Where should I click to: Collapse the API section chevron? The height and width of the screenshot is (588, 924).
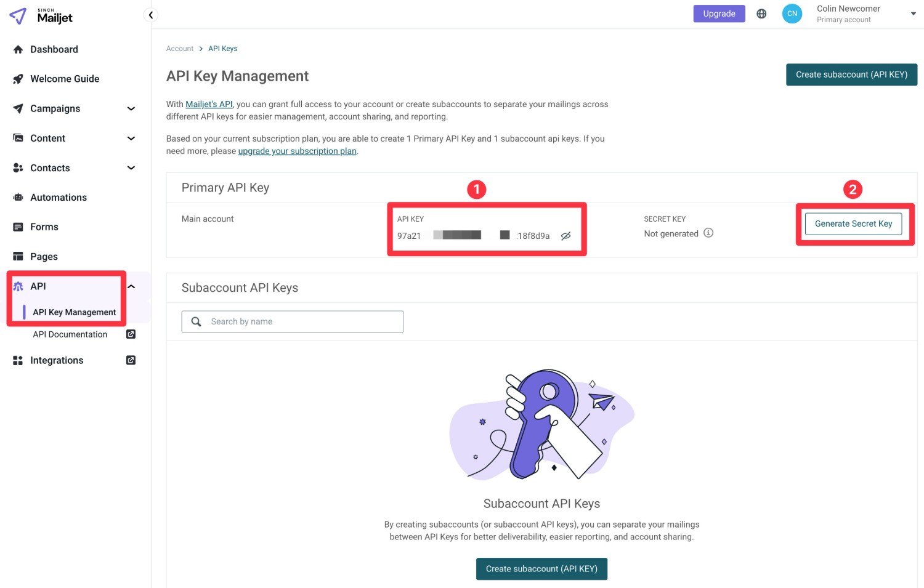coord(131,286)
